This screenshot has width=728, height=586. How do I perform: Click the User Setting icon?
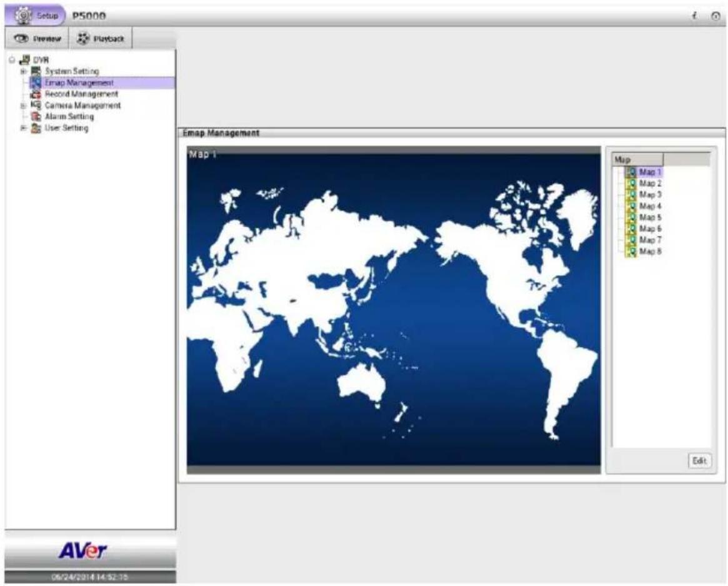[36, 128]
